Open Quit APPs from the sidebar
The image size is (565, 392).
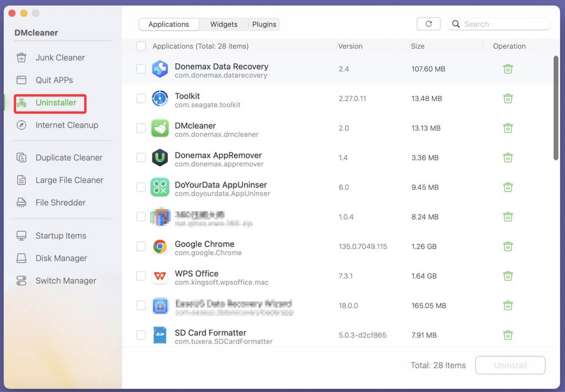pyautogui.click(x=23, y=80)
